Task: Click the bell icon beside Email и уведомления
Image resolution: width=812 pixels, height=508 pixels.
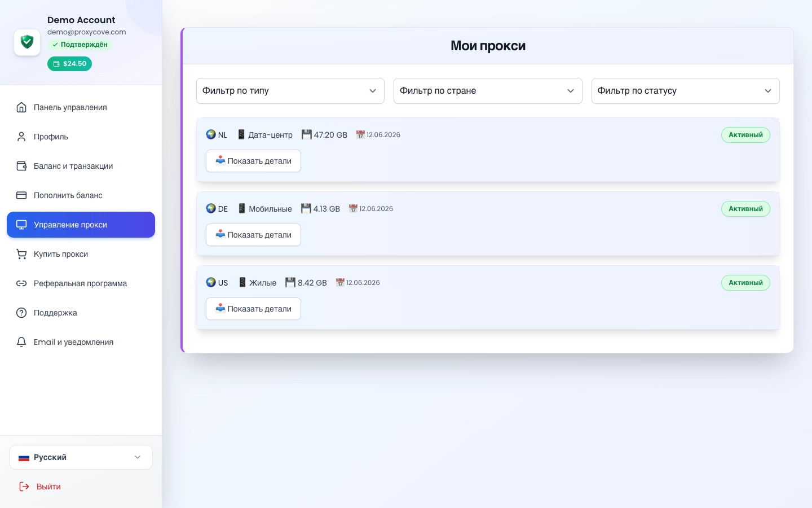Action: 21,342
